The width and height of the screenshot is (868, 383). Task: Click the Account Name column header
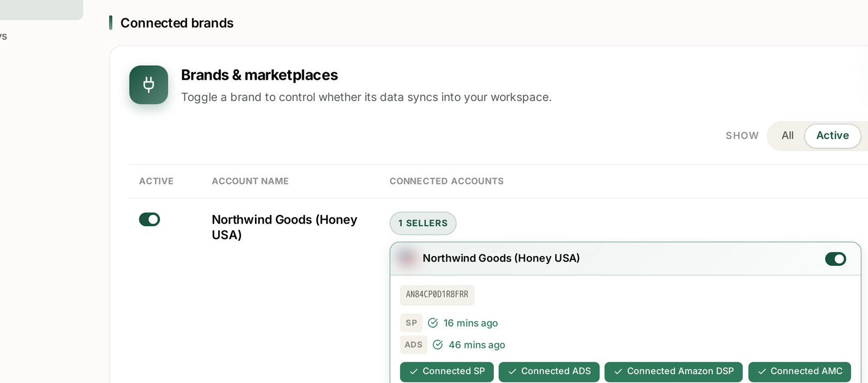pyautogui.click(x=250, y=181)
